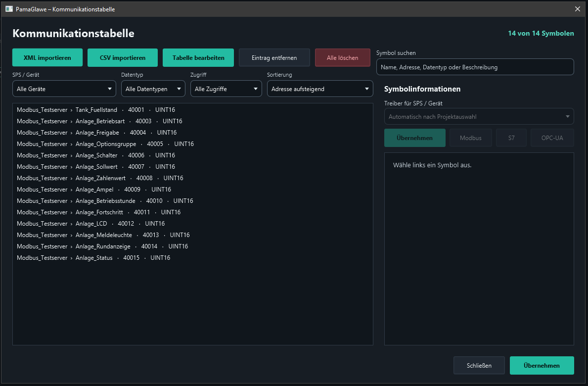Screen dimensions: 588x386
Task: Open the SPS / Gerät dropdown showing Alle Geräte
Action: (x=64, y=89)
